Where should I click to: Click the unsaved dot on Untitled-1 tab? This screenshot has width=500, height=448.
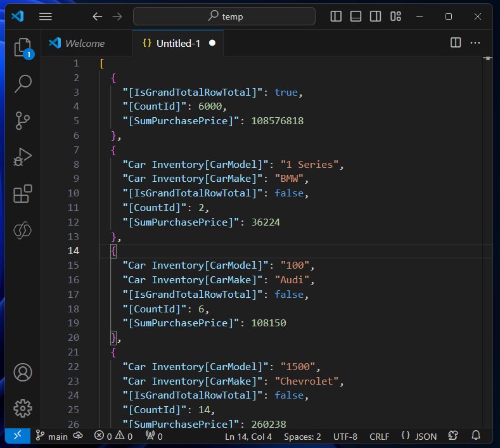[x=212, y=43]
